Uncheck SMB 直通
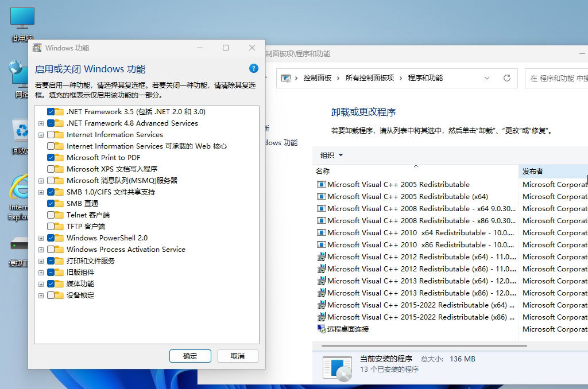This screenshot has width=588, height=389. point(51,203)
